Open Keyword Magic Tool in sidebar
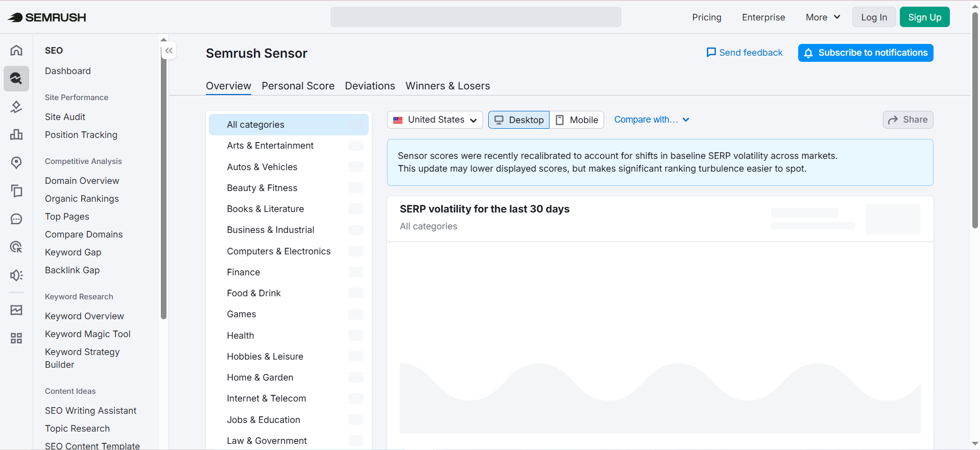980x450 pixels. (x=88, y=334)
